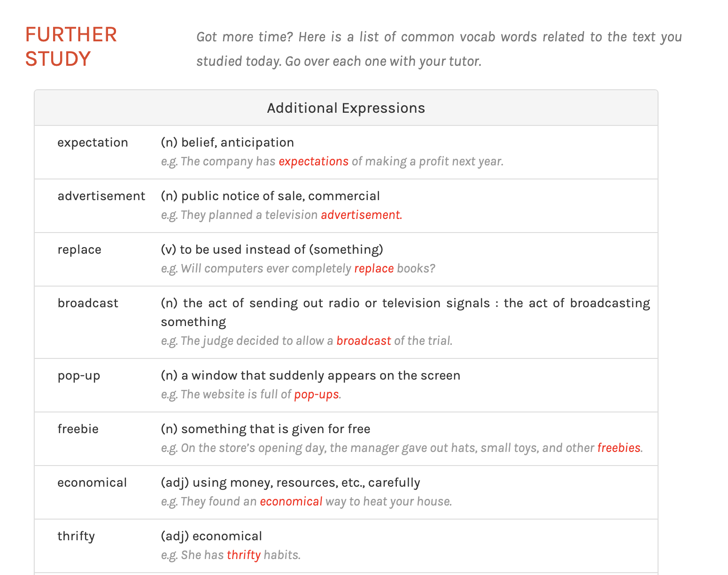Select the vocab term 'pop-up' in left column
728x575 pixels.
(x=79, y=376)
